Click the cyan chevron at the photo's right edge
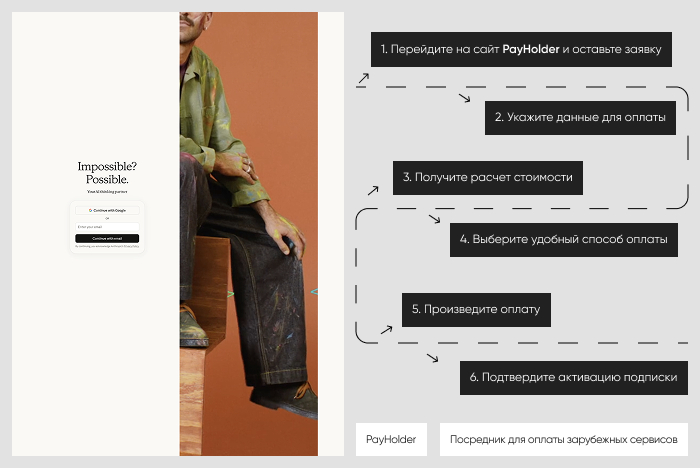This screenshot has height=468, width=700. pos(314,292)
